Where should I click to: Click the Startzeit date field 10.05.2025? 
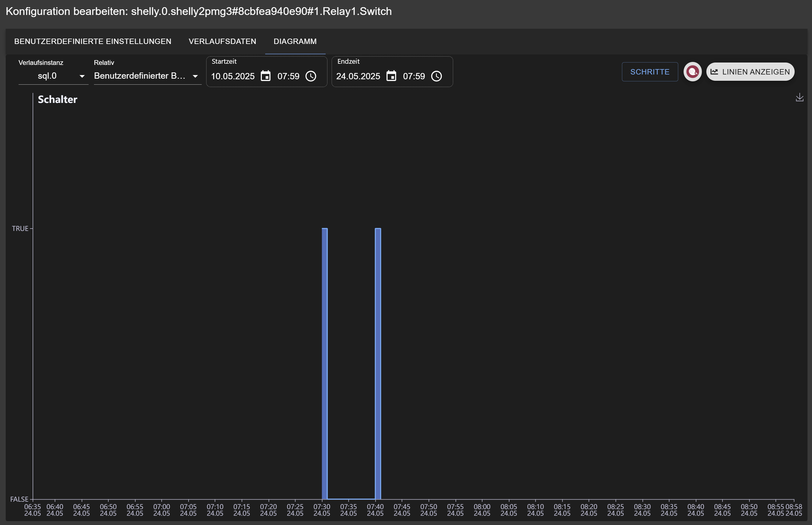click(233, 76)
